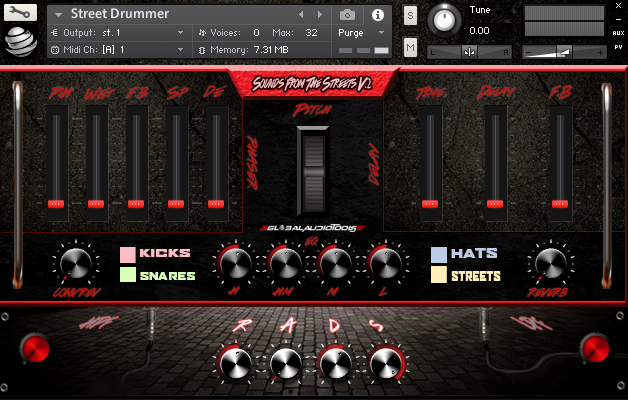Toggle the AUX sends panel
This screenshot has height=400, width=628.
pyautogui.click(x=618, y=33)
